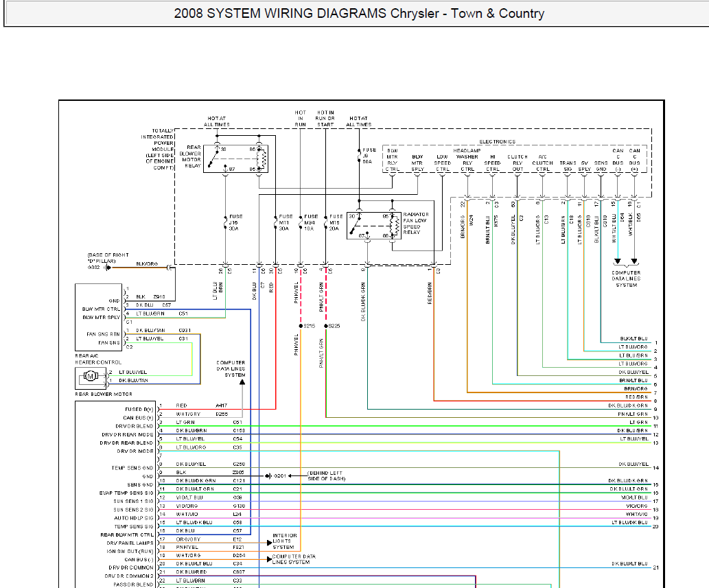Click Fuse J9 60A symbol
The height and width of the screenshot is (588, 709).
[359, 156]
